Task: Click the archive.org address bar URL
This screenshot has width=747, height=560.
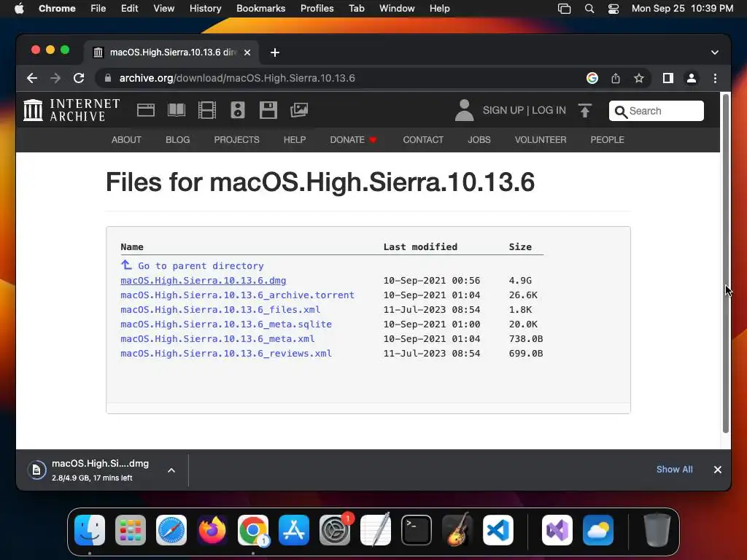Action: (237, 78)
